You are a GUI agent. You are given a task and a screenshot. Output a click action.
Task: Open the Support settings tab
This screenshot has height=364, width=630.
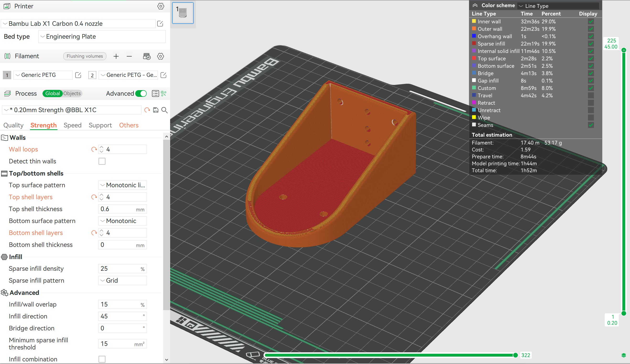100,125
